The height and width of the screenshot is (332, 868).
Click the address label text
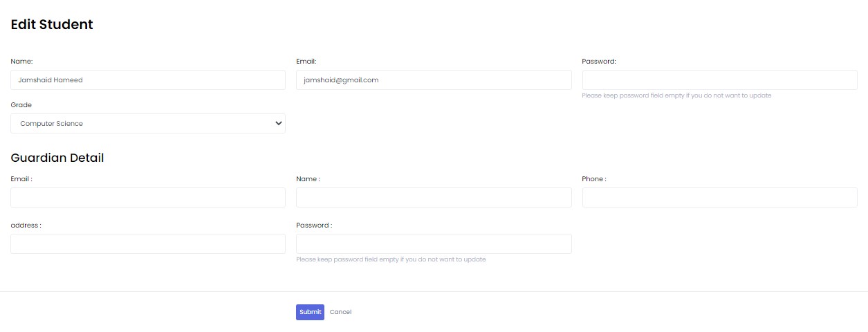(26, 225)
